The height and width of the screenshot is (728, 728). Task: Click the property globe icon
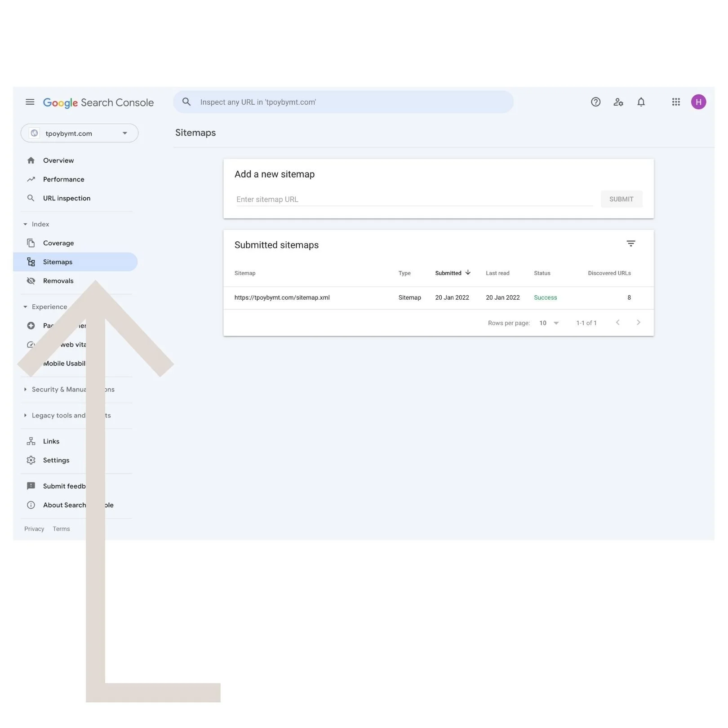coord(34,133)
